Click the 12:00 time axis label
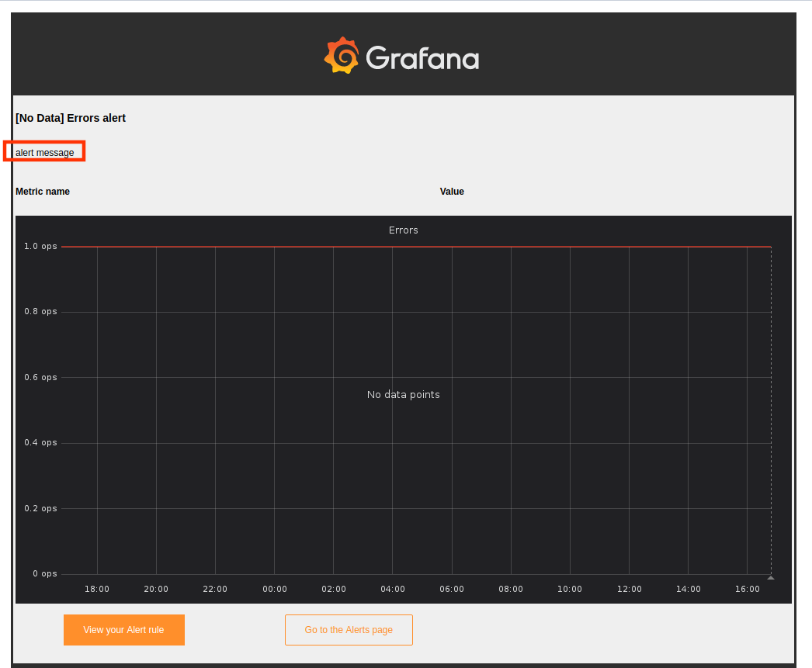The height and width of the screenshot is (668, 812). tap(630, 589)
